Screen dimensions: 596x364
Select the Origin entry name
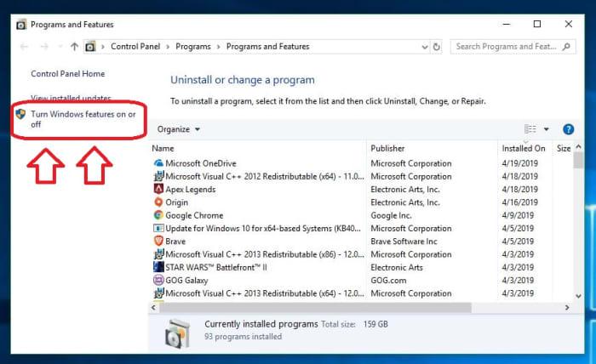pyautogui.click(x=177, y=202)
